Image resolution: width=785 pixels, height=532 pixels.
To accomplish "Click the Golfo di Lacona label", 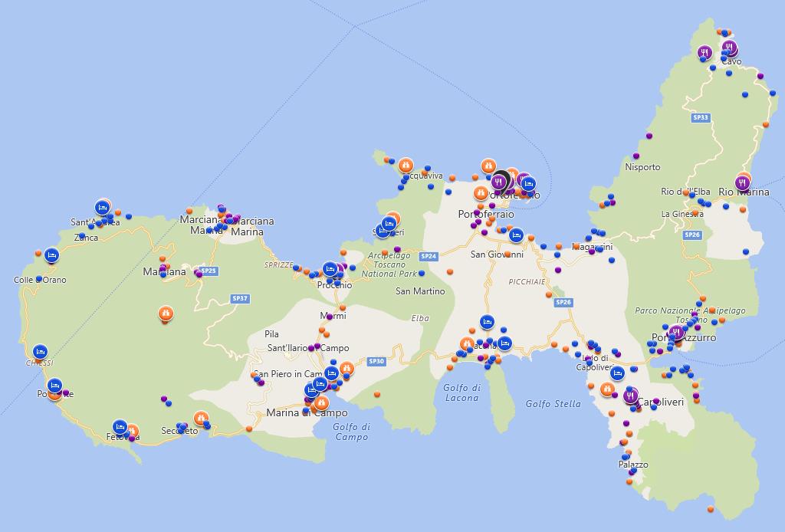I will [x=461, y=392].
